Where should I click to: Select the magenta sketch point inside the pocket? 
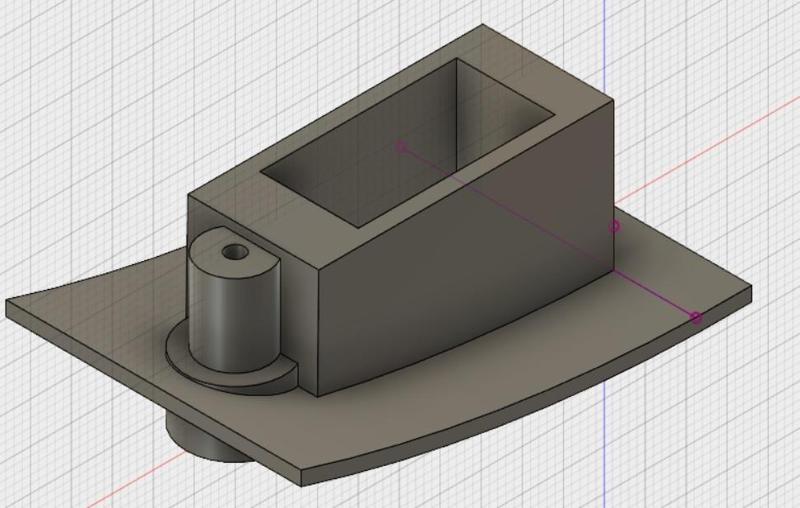click(402, 147)
